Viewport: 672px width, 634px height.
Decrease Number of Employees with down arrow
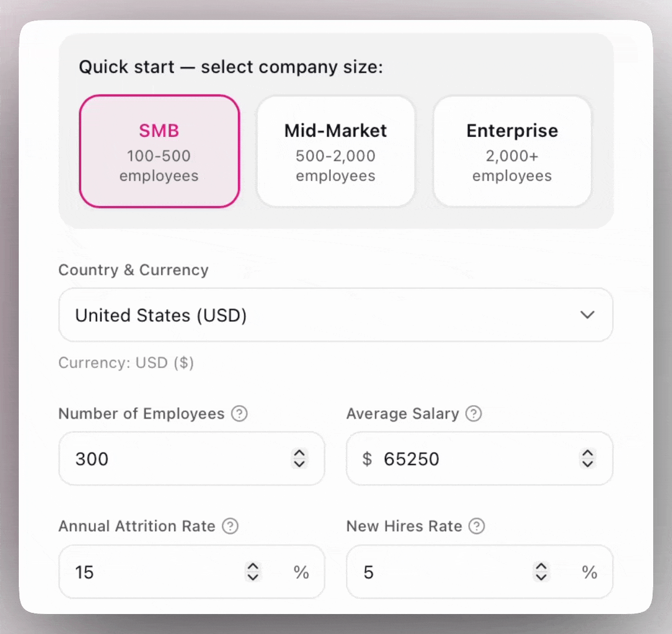click(x=299, y=464)
